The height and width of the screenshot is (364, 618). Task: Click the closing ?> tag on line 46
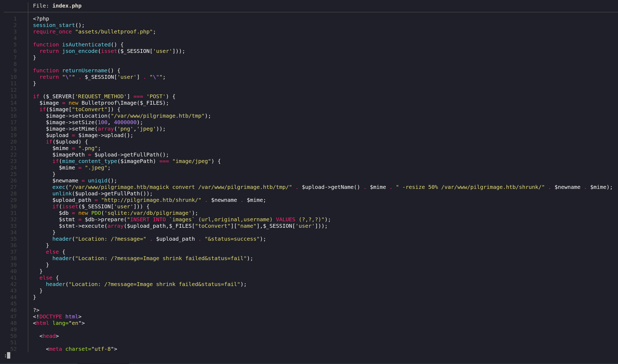tap(36, 310)
